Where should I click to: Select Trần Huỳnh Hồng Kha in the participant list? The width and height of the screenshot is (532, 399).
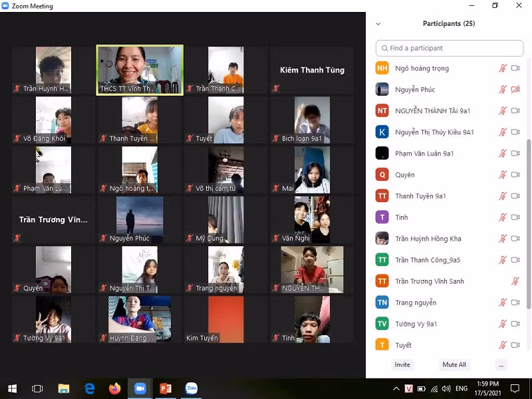point(428,239)
